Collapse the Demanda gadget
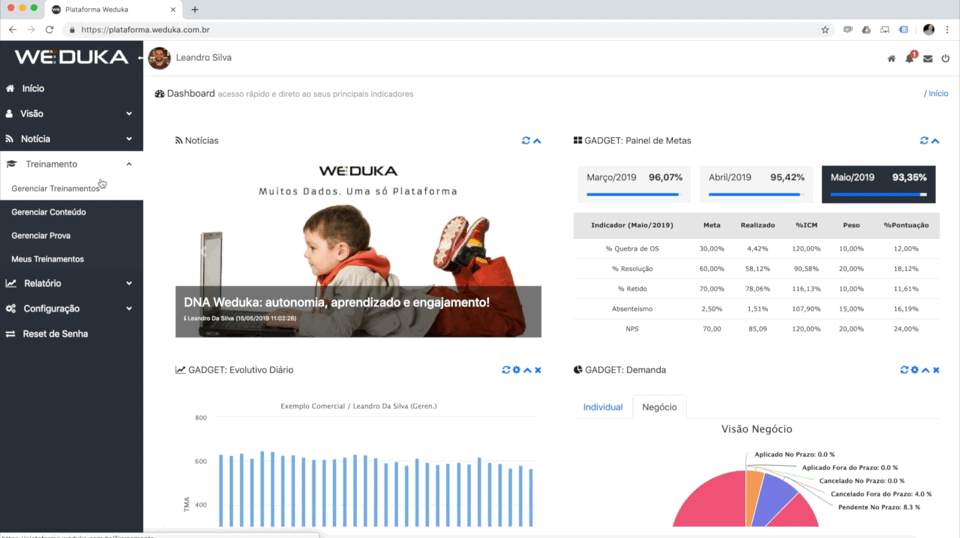 tap(925, 370)
